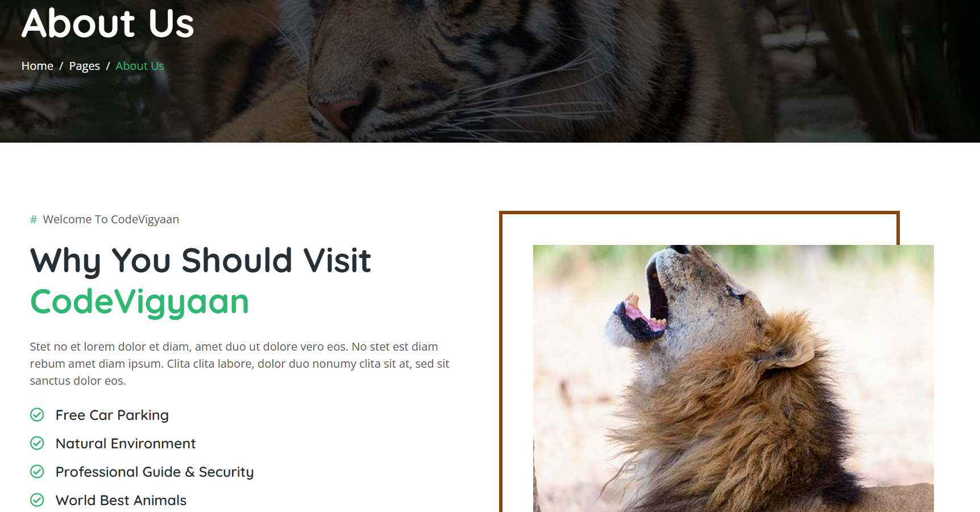Click the roaring lion photo
Screen dimensions: 980x512
tap(733, 378)
